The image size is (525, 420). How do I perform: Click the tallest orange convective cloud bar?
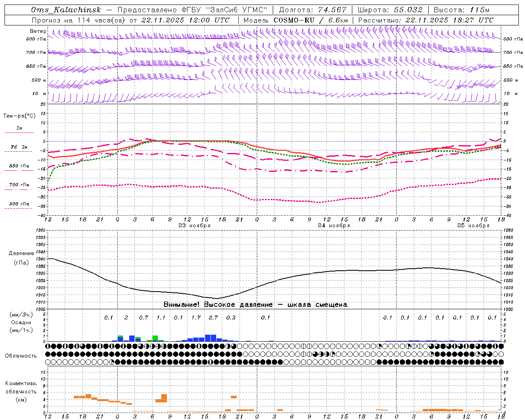[x=164, y=398]
